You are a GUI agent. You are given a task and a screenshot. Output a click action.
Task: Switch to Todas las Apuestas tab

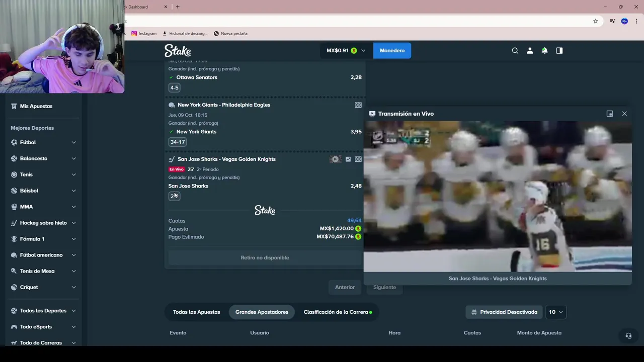pyautogui.click(x=197, y=312)
